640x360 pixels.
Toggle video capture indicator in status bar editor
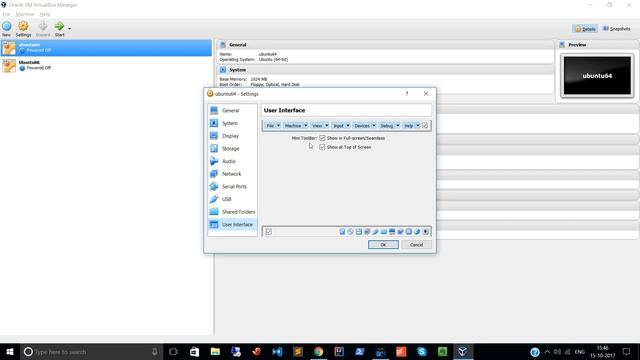(400, 232)
